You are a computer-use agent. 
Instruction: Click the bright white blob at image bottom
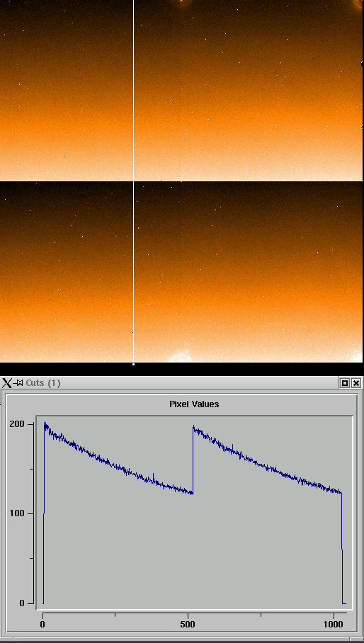click(x=181, y=356)
